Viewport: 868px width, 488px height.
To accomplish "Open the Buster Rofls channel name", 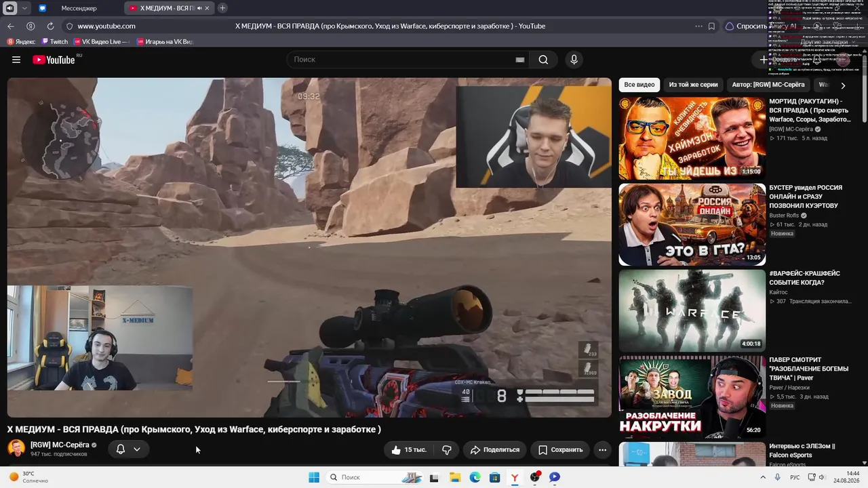I will coord(784,216).
